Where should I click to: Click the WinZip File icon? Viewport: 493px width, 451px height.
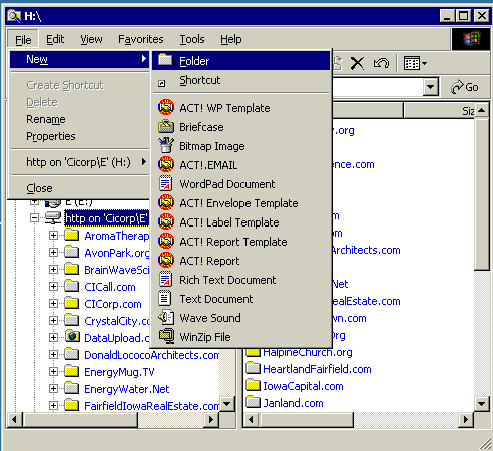tap(166, 336)
